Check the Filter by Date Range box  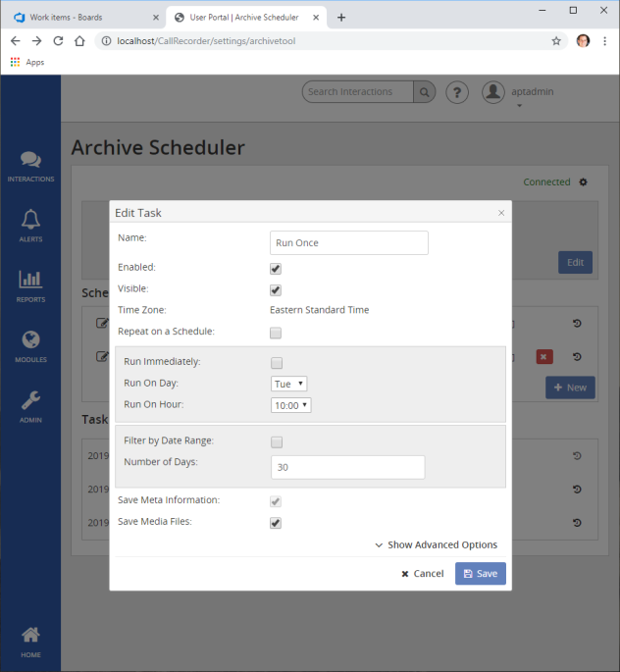point(277,441)
